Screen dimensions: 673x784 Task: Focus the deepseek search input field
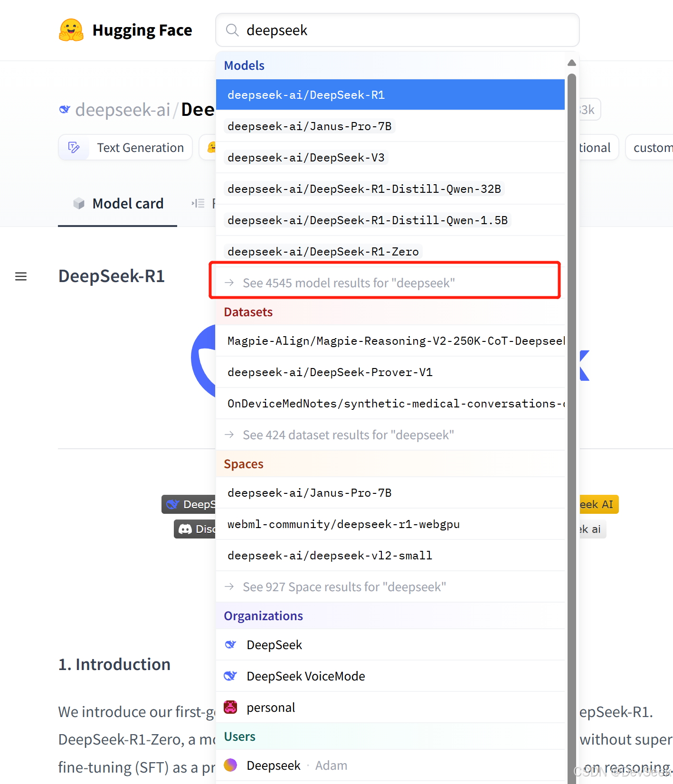pos(398,30)
